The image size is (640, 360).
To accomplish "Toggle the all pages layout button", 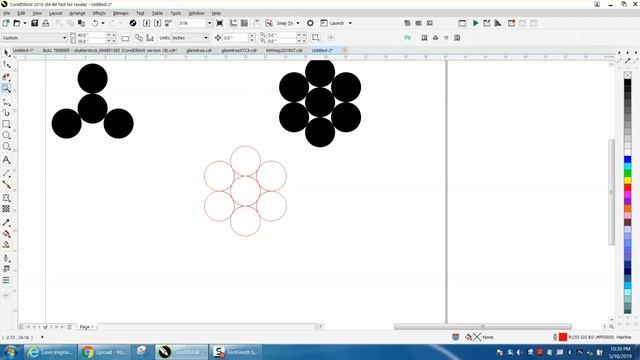I will click(x=139, y=38).
